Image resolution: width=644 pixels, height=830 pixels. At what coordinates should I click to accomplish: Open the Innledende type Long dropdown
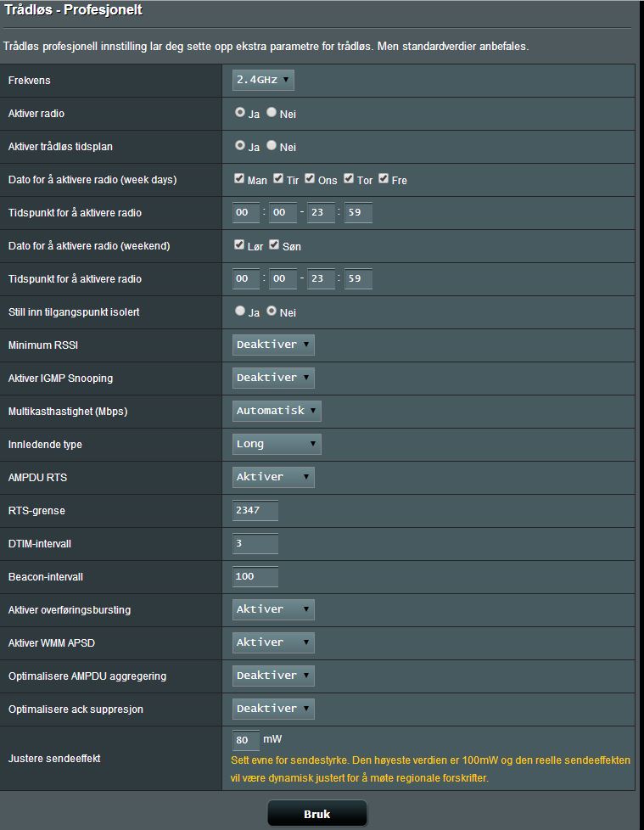(x=277, y=444)
